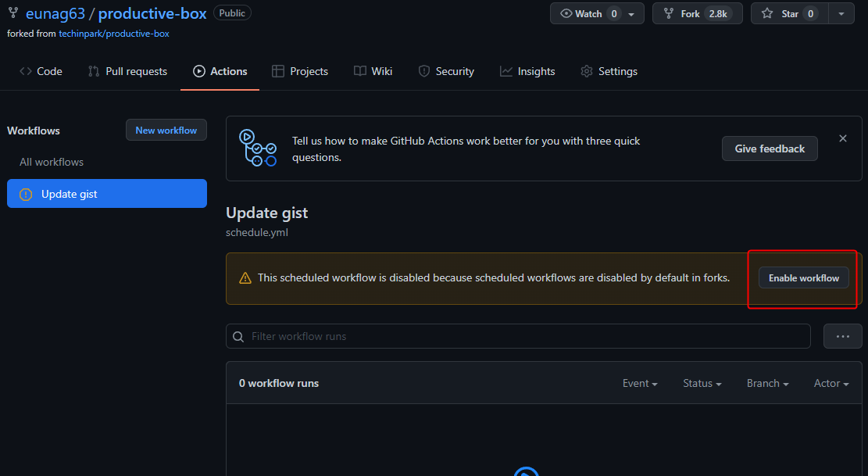The image size is (868, 476).
Task: Expand the Event filter dropdown
Action: coord(640,383)
